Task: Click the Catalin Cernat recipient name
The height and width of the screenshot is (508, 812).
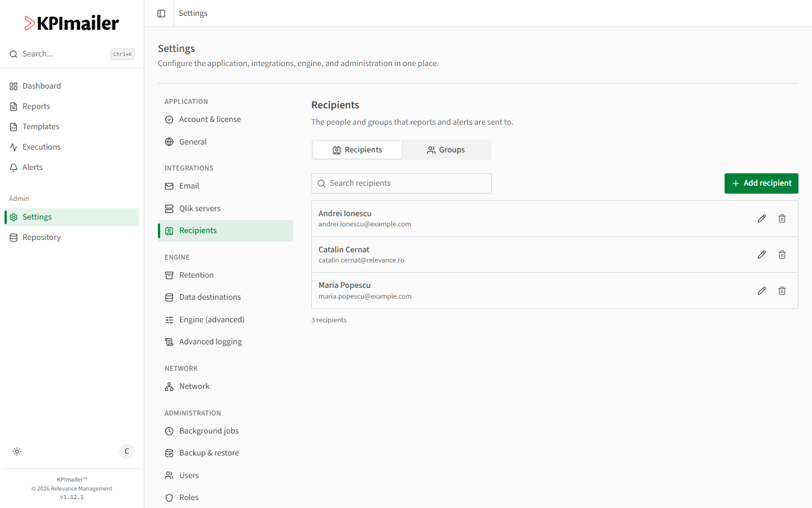Action: tap(344, 249)
